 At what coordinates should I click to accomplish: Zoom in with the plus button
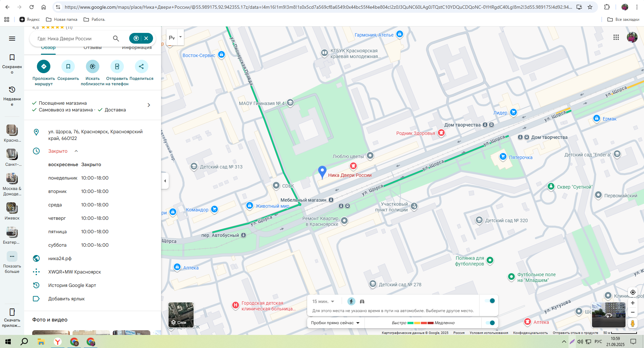pos(633,303)
